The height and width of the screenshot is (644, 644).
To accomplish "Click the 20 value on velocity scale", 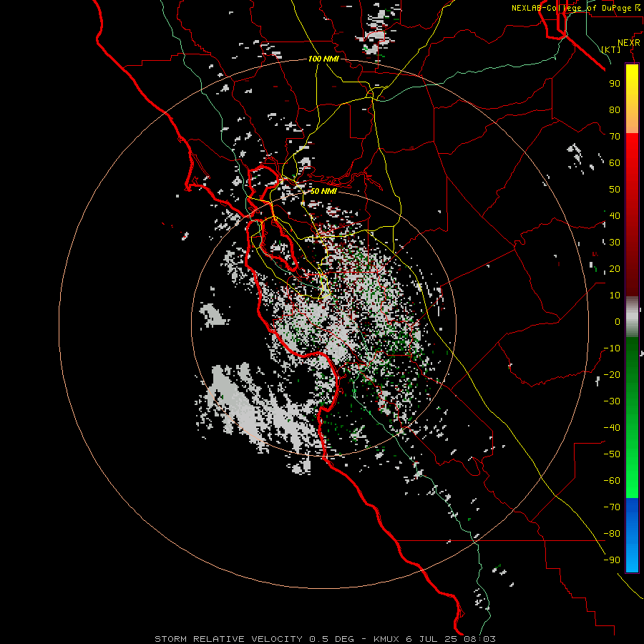I will click(615, 269).
